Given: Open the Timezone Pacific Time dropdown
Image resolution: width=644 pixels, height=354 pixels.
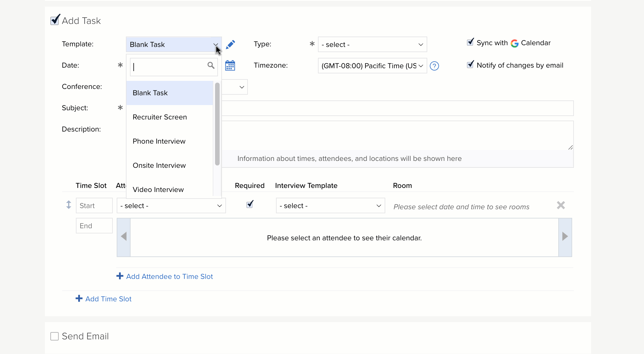Looking at the screenshot, I should tap(372, 66).
